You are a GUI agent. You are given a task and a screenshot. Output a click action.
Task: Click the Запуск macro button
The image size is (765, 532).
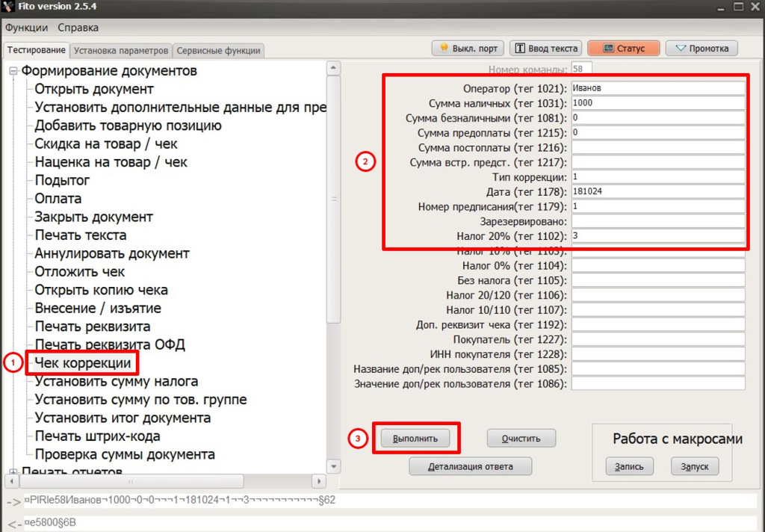point(695,466)
